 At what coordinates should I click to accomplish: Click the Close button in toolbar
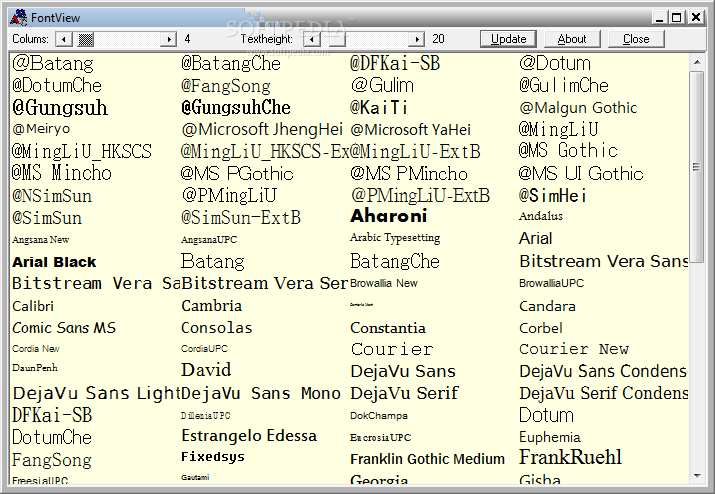pos(636,39)
